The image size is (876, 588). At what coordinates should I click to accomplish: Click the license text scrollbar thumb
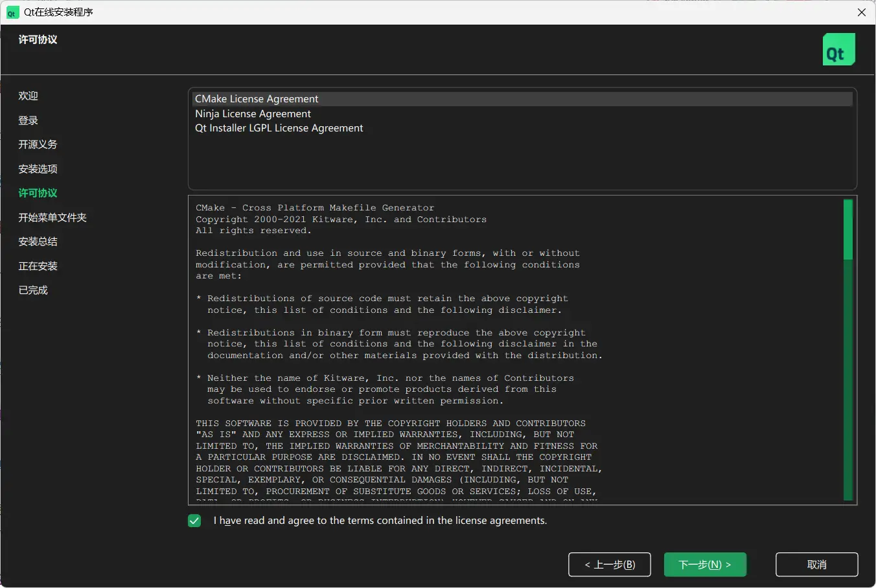[848, 229]
